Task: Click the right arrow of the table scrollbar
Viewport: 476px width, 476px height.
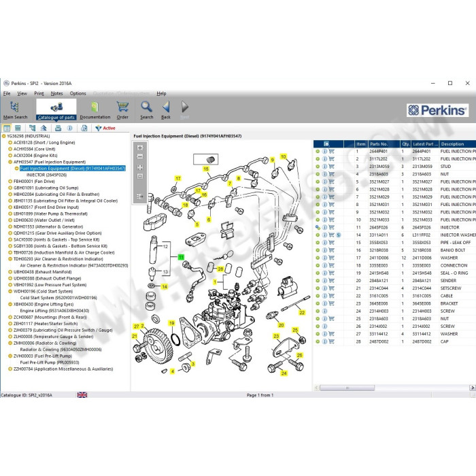Action: pyautogui.click(x=473, y=388)
